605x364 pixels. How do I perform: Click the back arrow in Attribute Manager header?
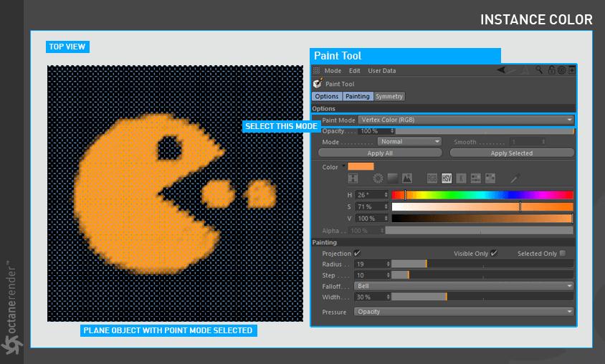coord(501,70)
